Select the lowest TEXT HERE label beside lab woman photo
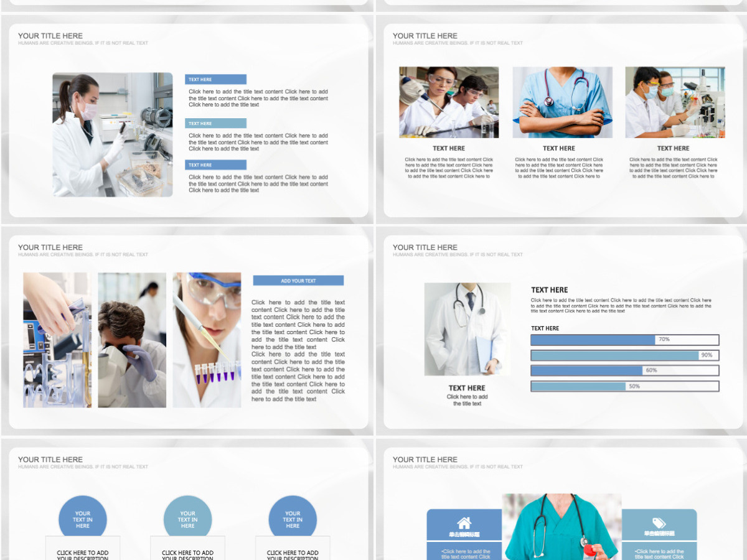 coord(215,165)
